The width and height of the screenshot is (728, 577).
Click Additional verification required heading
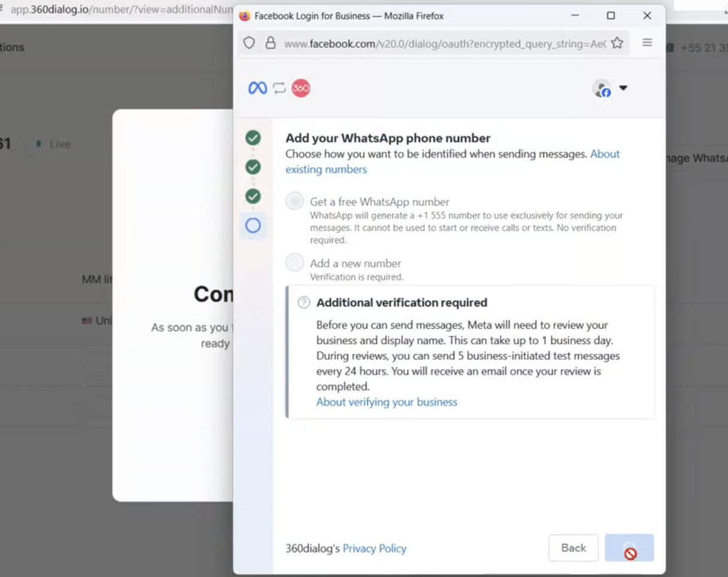click(402, 303)
